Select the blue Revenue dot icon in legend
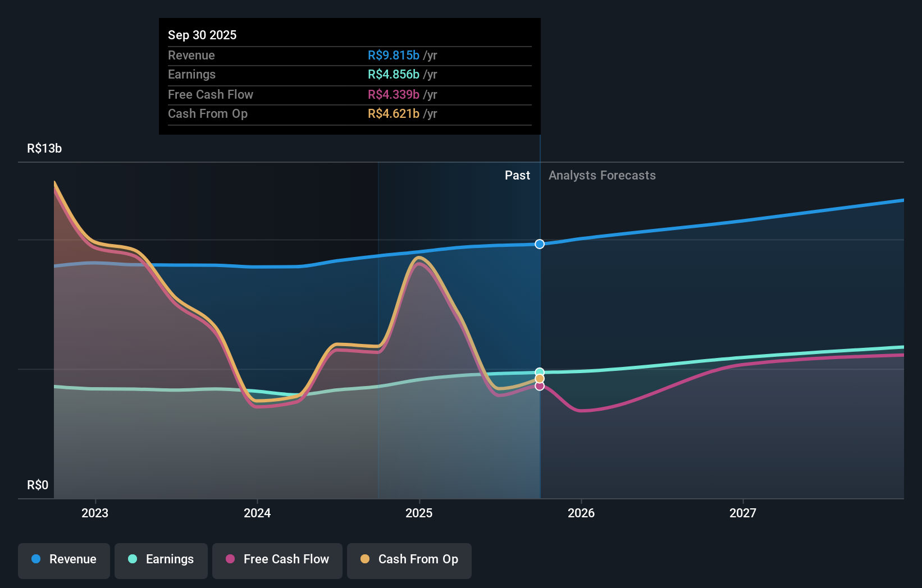This screenshot has height=588, width=922. 35,559
